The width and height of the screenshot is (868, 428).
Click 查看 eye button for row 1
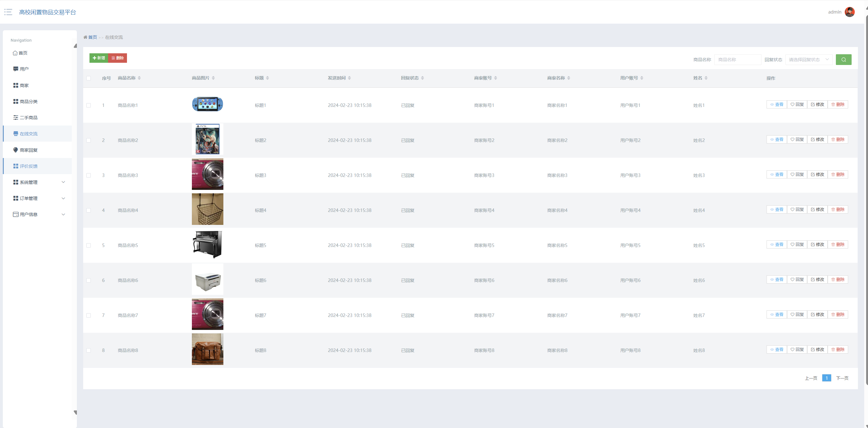point(776,104)
